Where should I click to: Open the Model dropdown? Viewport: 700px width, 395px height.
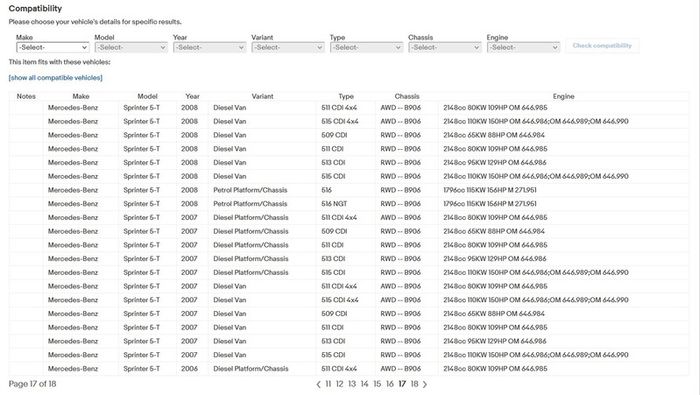tap(131, 47)
